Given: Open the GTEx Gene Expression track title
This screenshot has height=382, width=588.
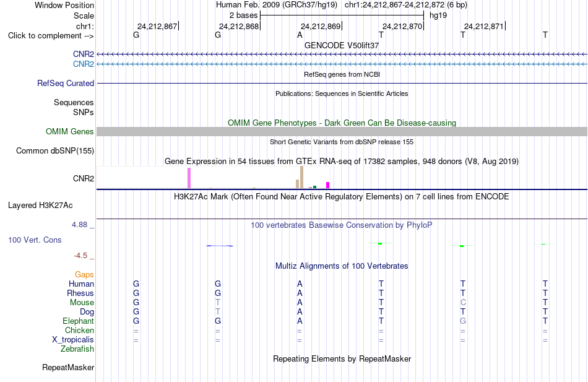Looking at the screenshot, I should (x=342, y=162).
